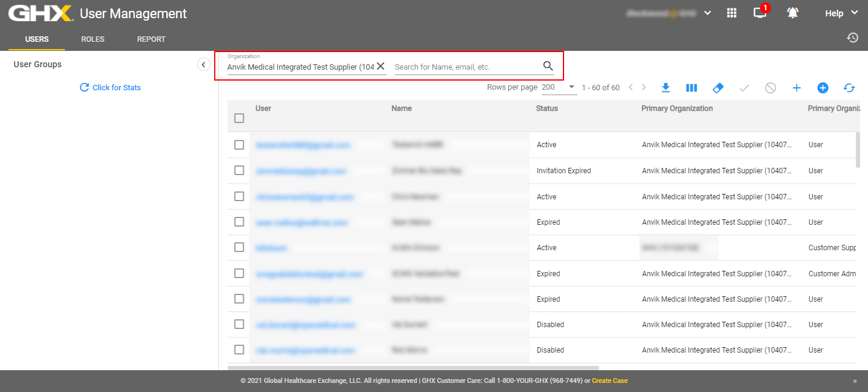Switch to the REPORT tab
868x392 pixels.
tap(151, 39)
